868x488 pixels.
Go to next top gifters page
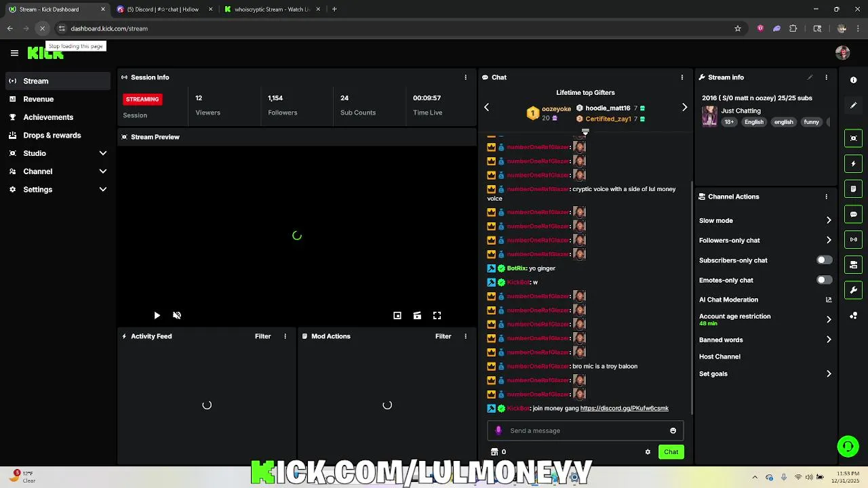[684, 107]
